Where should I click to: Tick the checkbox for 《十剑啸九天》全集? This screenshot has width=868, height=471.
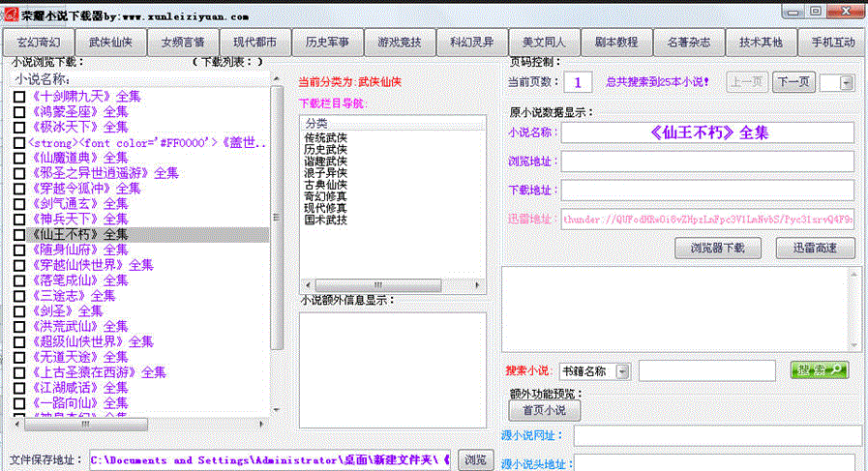(19, 97)
